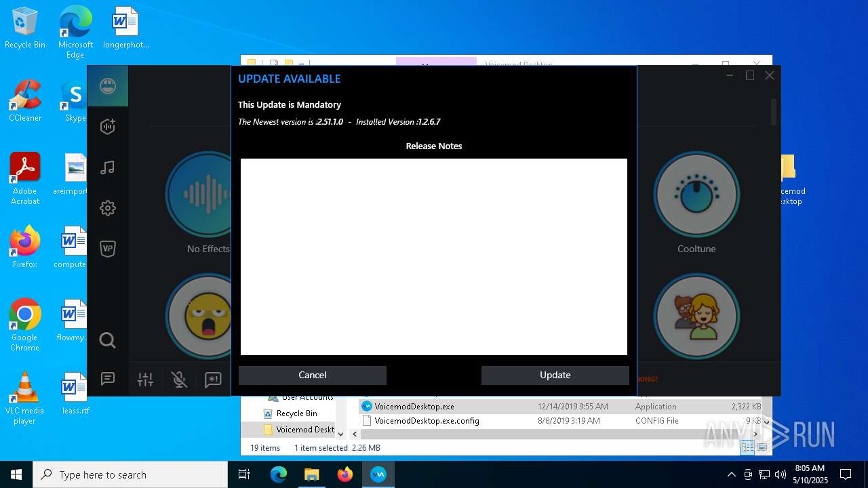Screen dimensions: 868x488
Task: Select Recycle Bin in Explorer navigation tree
Action: point(296,413)
